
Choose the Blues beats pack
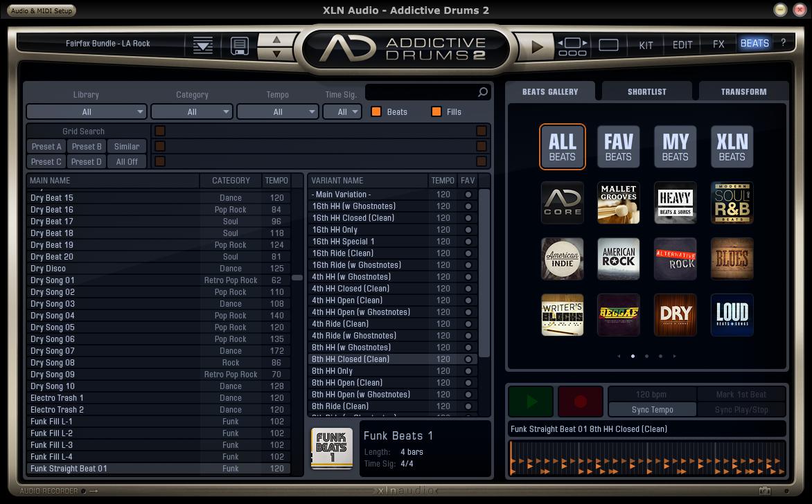[732, 259]
